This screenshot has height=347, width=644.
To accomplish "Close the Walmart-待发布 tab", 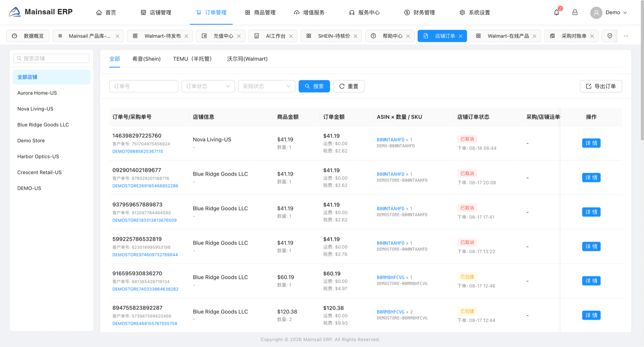I will pos(186,36).
